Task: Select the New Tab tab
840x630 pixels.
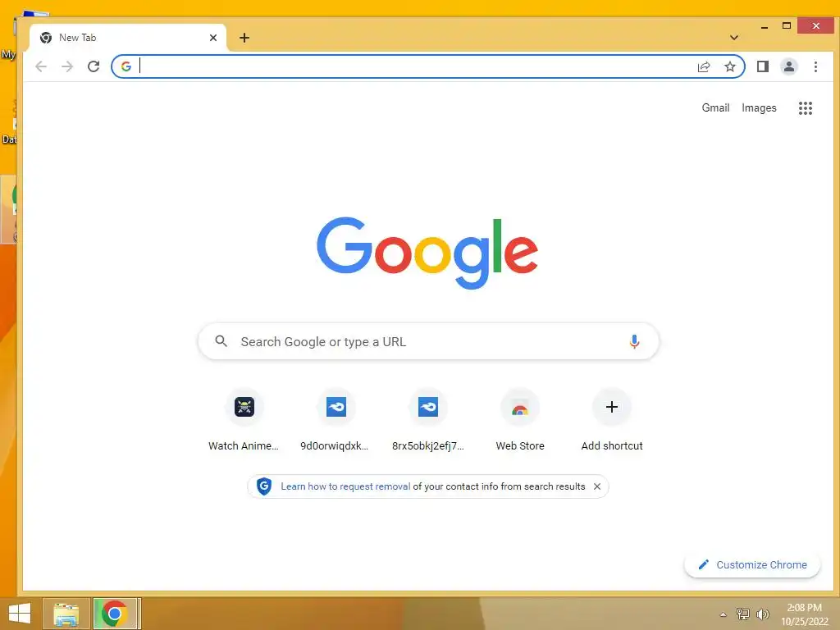Action: coord(127,38)
